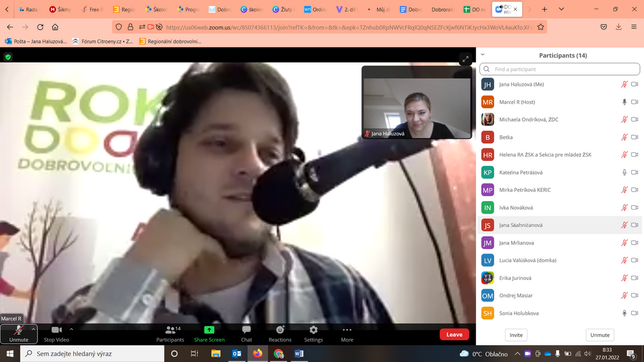644x362 pixels.
Task: Open Fórum Citroeny.cz bookmark
Action: (103, 41)
